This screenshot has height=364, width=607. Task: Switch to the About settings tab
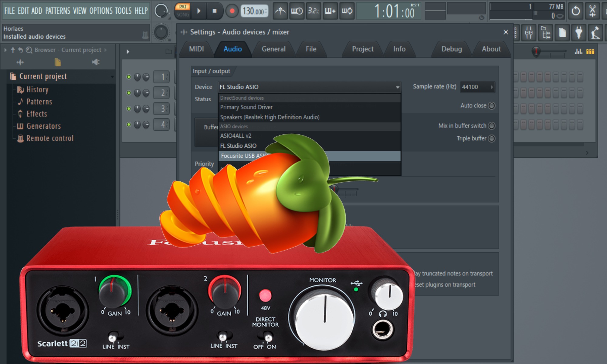coord(491,49)
